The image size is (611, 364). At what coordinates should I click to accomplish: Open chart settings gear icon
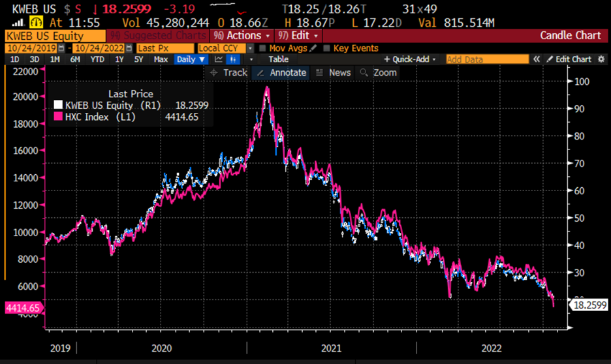pyautogui.click(x=601, y=59)
